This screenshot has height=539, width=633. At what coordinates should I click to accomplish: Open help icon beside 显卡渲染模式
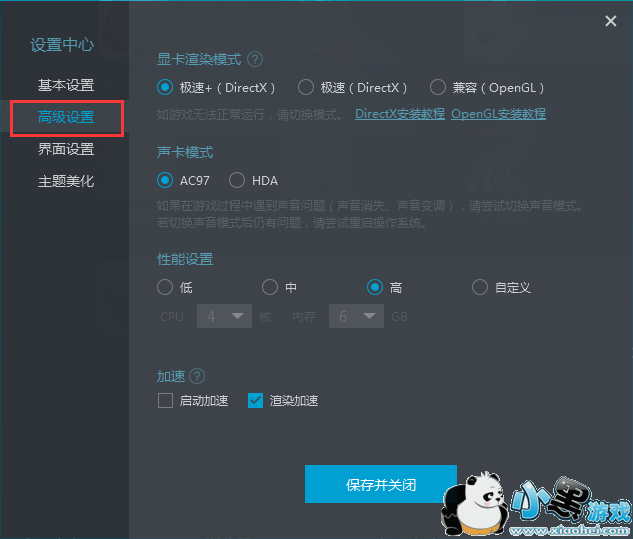(x=255, y=59)
